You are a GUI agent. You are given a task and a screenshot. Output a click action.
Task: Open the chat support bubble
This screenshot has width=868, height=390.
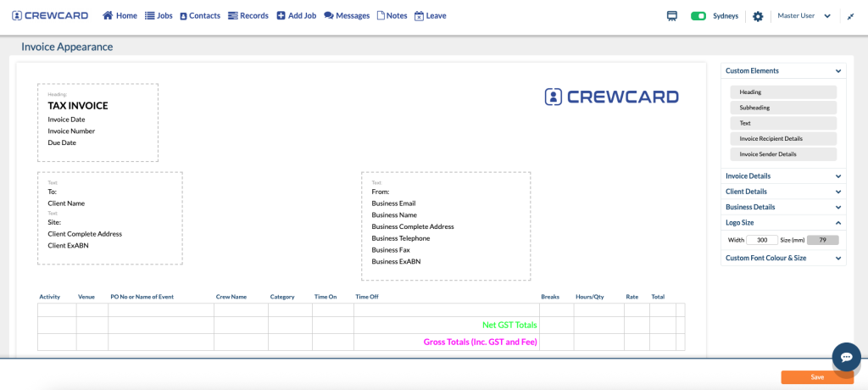(x=846, y=357)
